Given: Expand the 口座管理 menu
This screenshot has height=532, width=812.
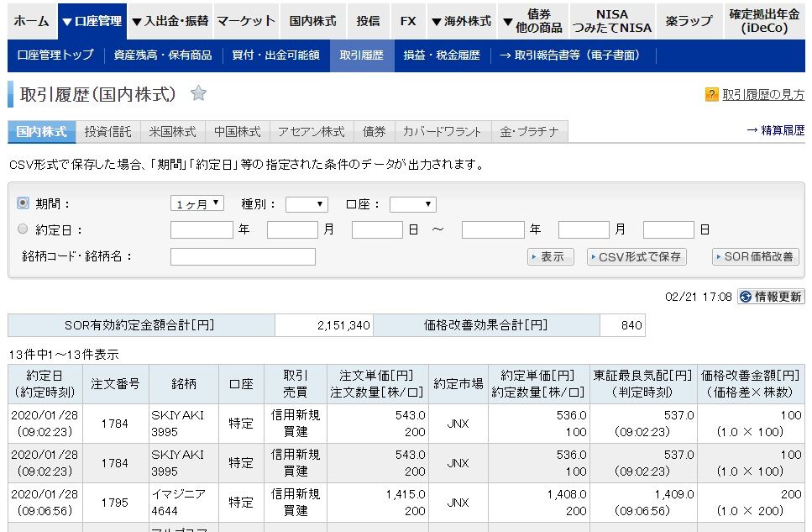Looking at the screenshot, I should pos(92,21).
